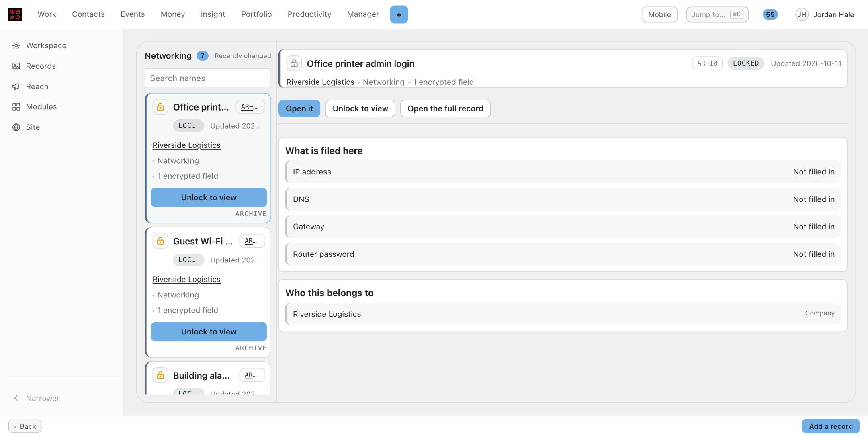Screen dimensions: 868x436
Task: Open Modules via its grid icon
Action: pos(16,106)
